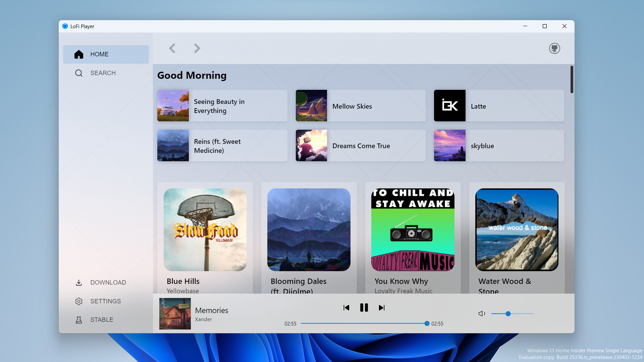Open the You Know Why album art

coord(413,230)
